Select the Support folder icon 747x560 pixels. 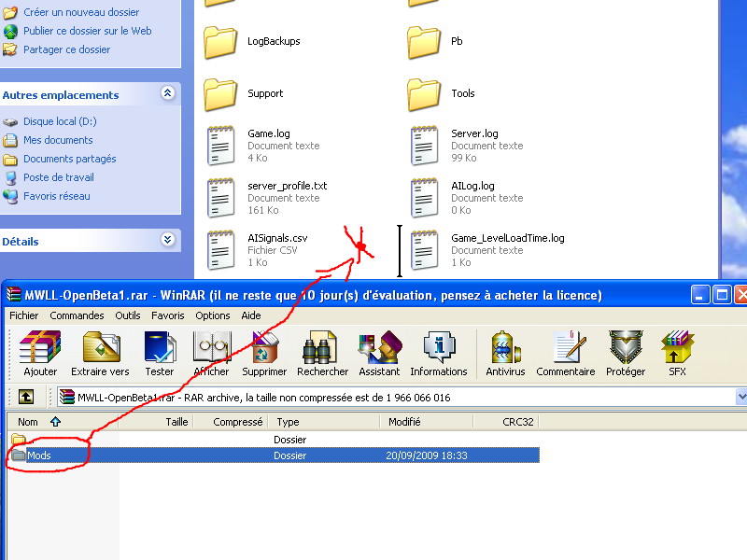[220, 94]
